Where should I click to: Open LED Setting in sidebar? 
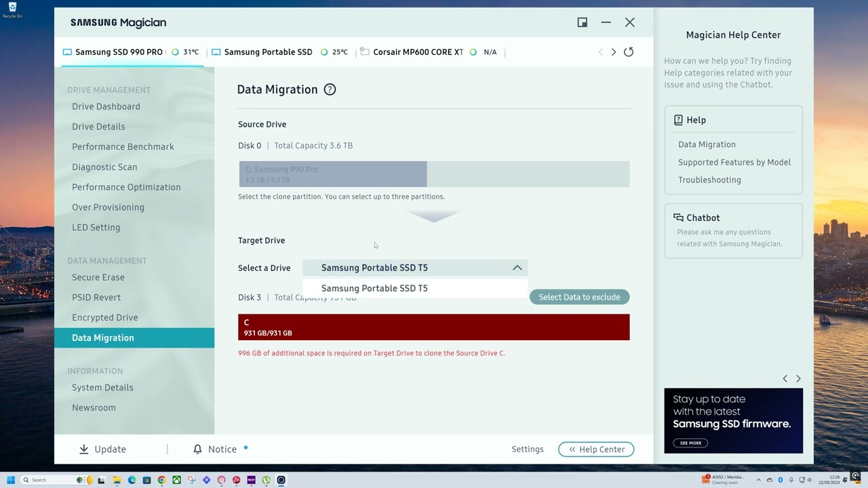point(96,228)
